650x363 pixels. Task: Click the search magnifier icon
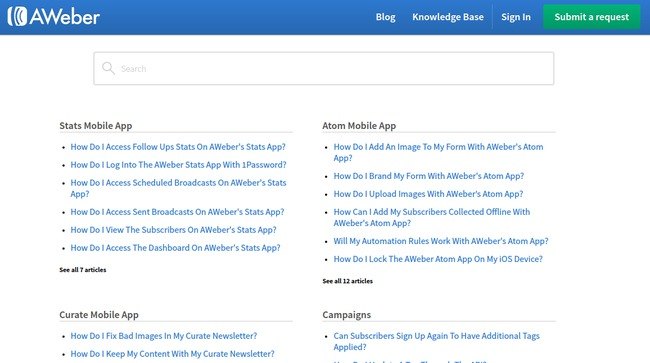click(108, 68)
